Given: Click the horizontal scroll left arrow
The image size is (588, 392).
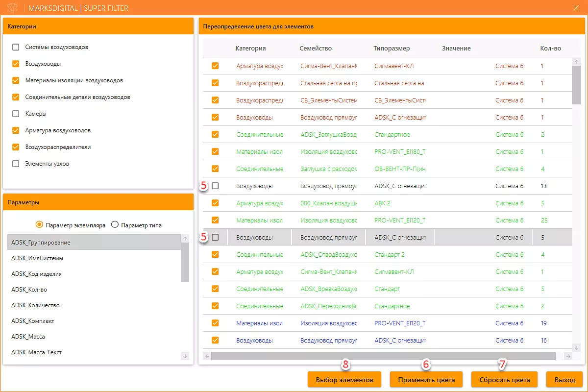Looking at the screenshot, I should coord(207,356).
